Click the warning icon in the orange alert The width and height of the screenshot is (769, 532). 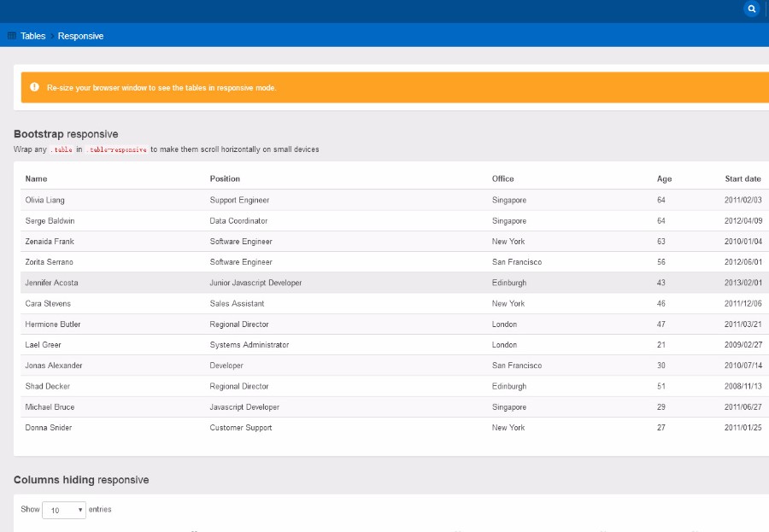(34, 87)
